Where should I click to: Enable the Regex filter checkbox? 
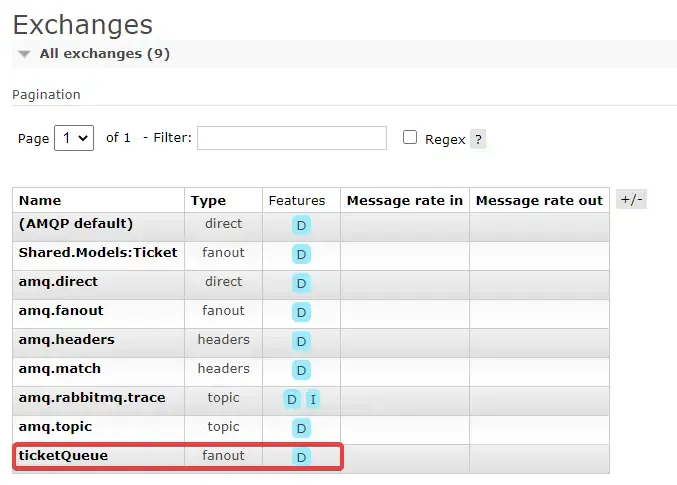pyautogui.click(x=410, y=138)
